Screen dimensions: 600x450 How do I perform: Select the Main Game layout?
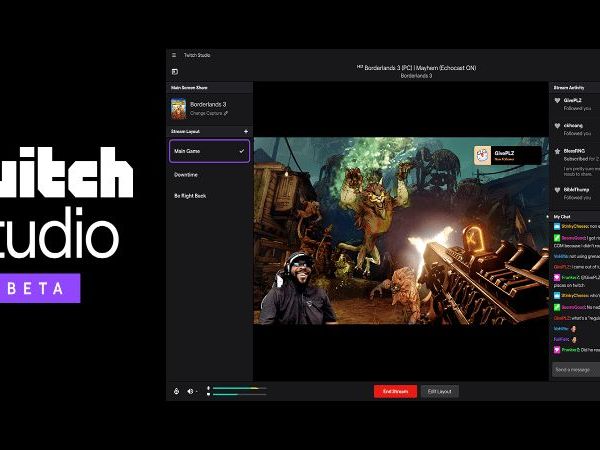tap(209, 151)
